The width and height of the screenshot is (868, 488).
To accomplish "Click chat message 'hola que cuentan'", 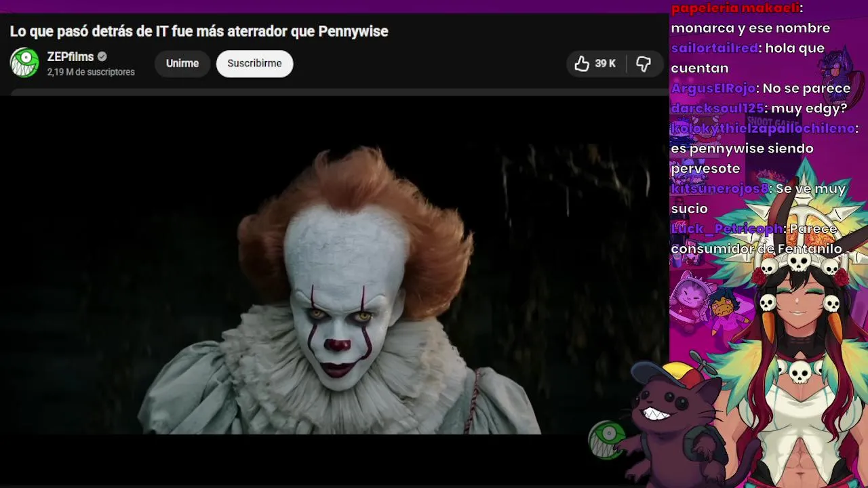I will coord(749,58).
